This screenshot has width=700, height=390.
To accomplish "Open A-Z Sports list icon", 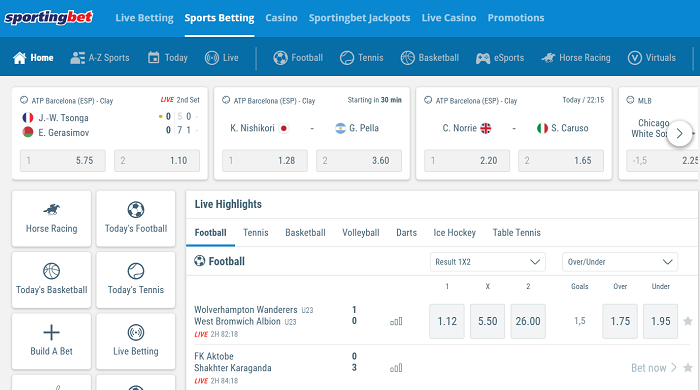I will [78, 58].
